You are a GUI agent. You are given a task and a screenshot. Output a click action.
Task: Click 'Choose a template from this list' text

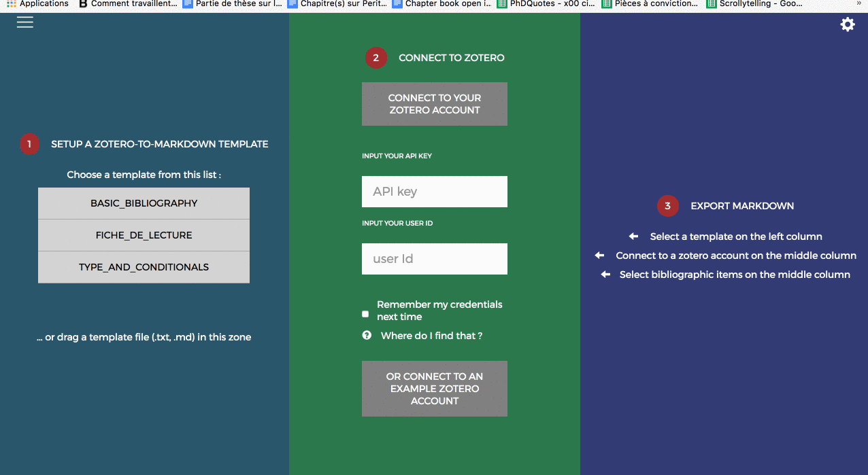(144, 175)
